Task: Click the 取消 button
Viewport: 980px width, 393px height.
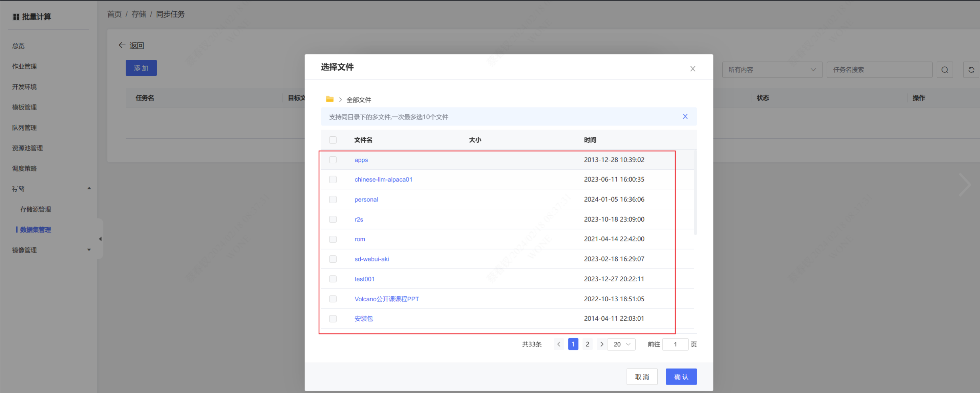Action: point(642,377)
